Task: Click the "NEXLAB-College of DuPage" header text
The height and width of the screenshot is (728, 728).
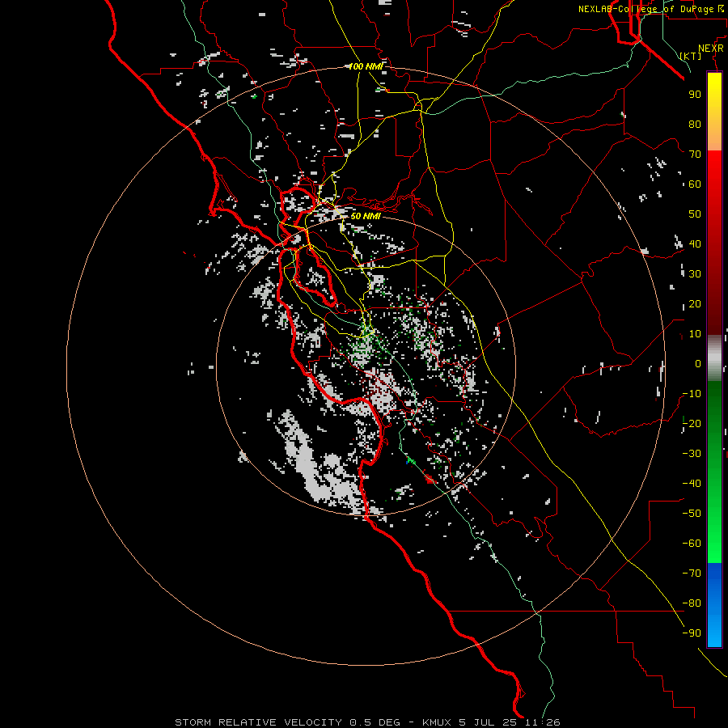Action: [646, 9]
